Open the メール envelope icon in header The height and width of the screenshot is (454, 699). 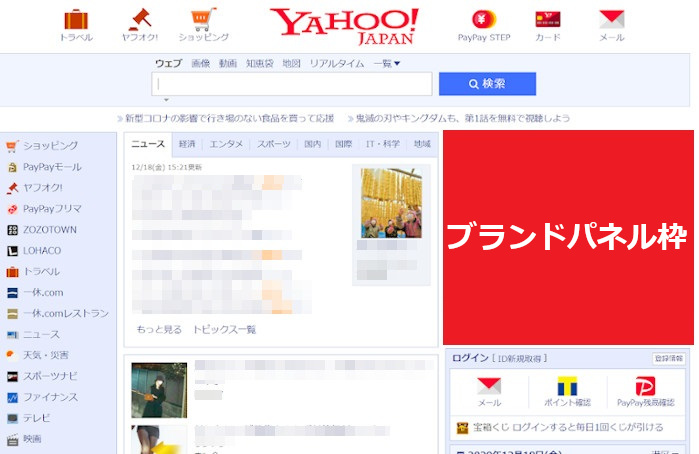tap(611, 19)
